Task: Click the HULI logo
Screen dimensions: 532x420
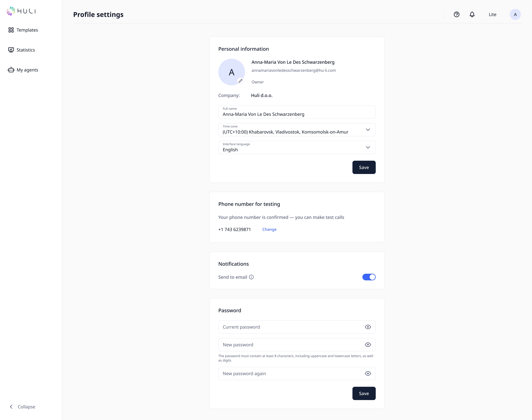Action: point(21,11)
